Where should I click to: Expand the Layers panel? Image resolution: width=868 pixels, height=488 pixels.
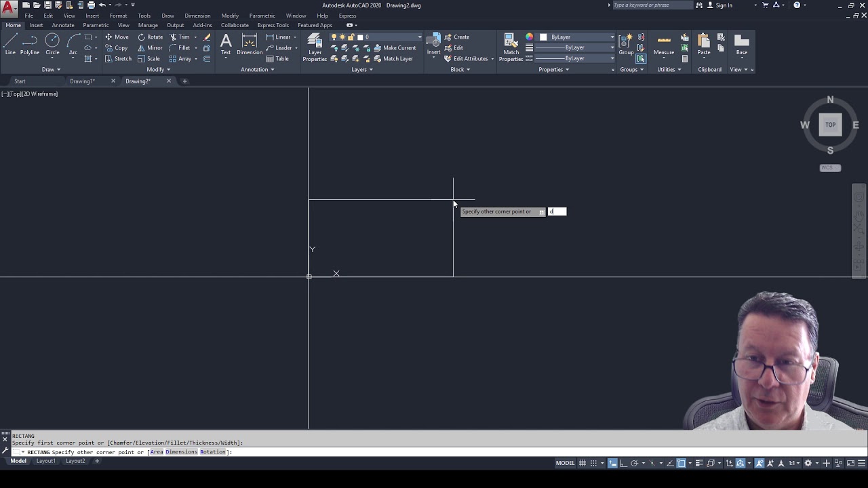tap(362, 69)
